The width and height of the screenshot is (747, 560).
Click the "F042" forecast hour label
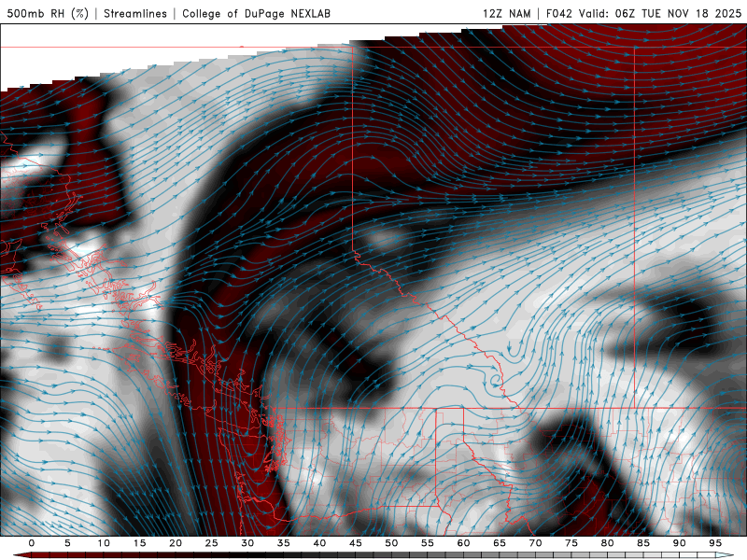(559, 13)
